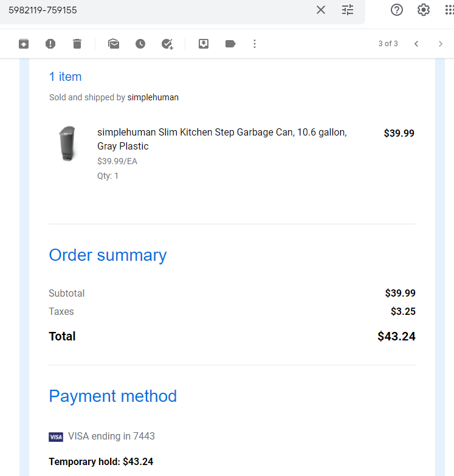Report this email as spam
The width and height of the screenshot is (454, 476).
[x=50, y=44]
